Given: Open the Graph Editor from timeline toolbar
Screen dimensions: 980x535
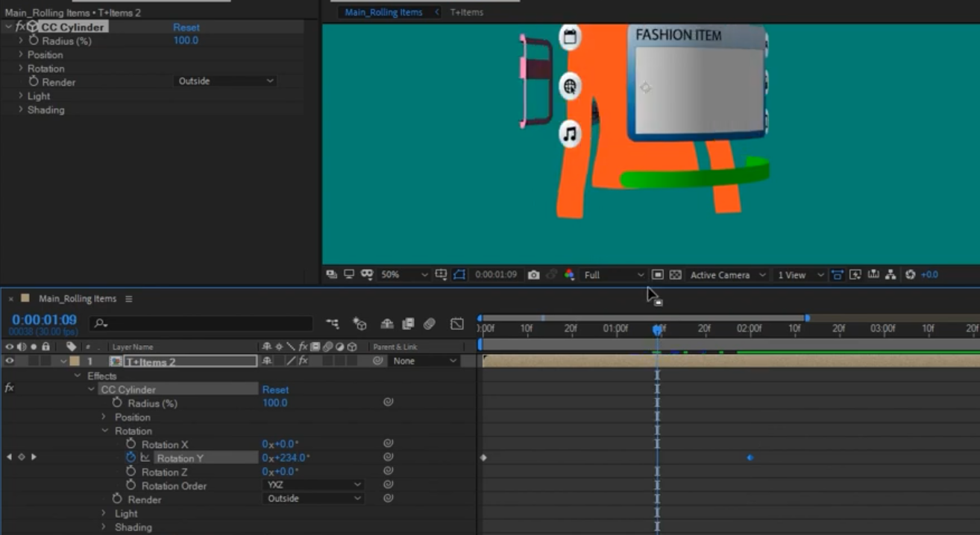Looking at the screenshot, I should [x=457, y=324].
